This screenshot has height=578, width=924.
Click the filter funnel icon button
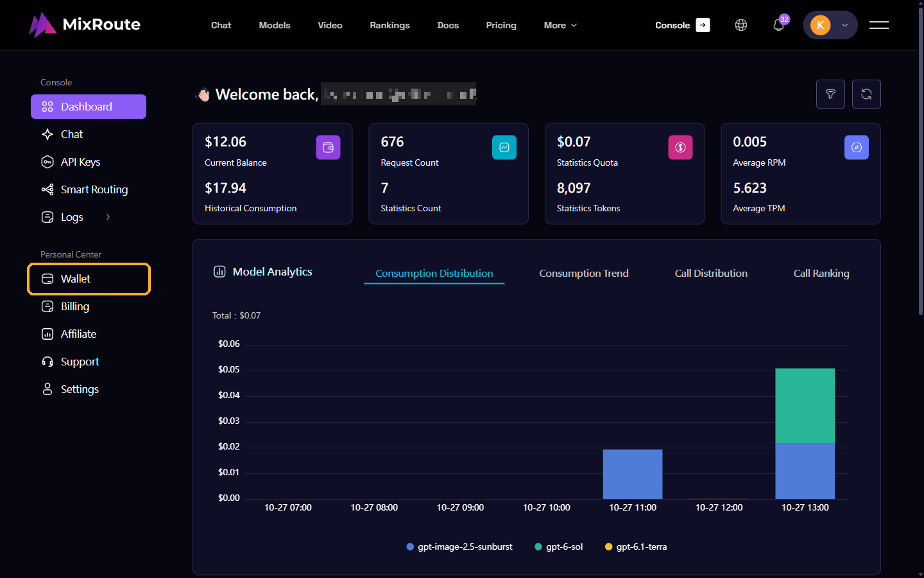click(x=830, y=94)
